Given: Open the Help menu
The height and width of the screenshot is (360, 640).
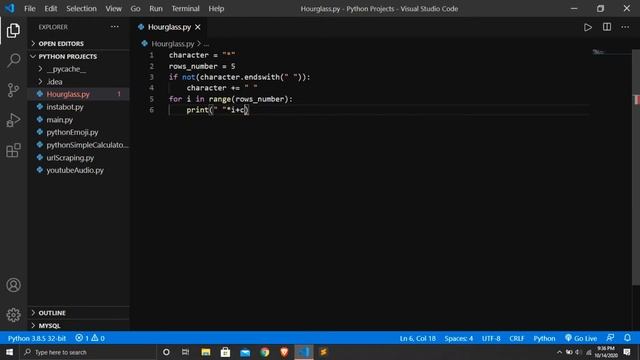Looking at the screenshot, I should [x=216, y=9].
